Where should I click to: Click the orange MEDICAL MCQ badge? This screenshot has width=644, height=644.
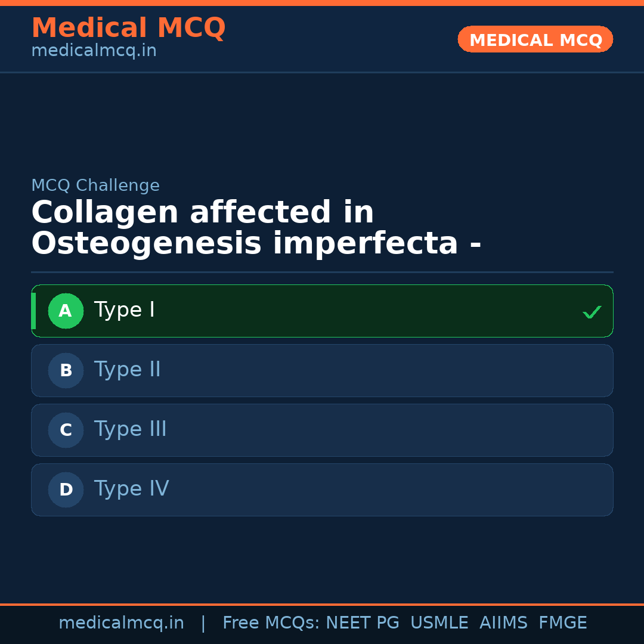(x=535, y=39)
